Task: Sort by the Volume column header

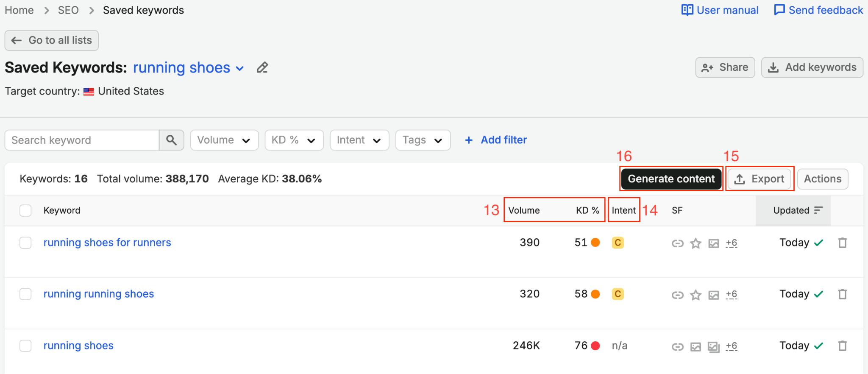Action: (x=524, y=210)
